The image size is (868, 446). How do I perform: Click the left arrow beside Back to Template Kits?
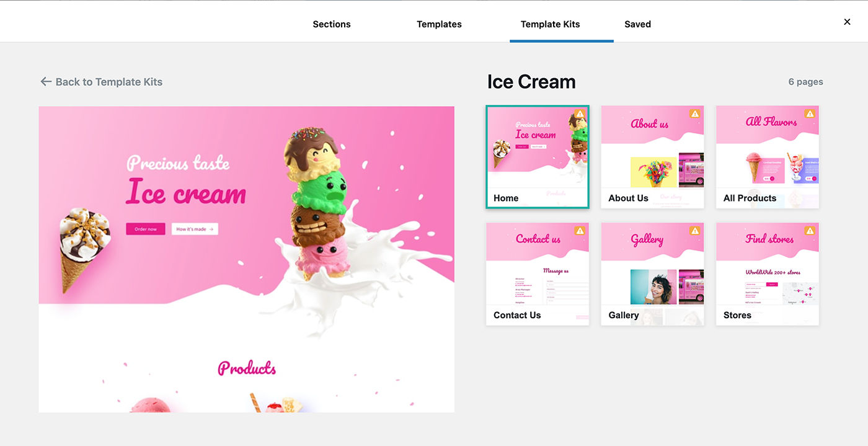46,81
